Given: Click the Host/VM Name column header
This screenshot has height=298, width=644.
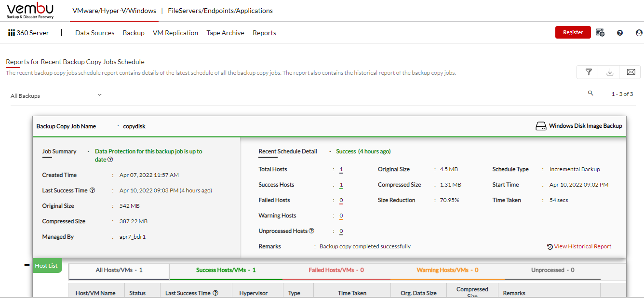Looking at the screenshot, I should click(x=95, y=293).
